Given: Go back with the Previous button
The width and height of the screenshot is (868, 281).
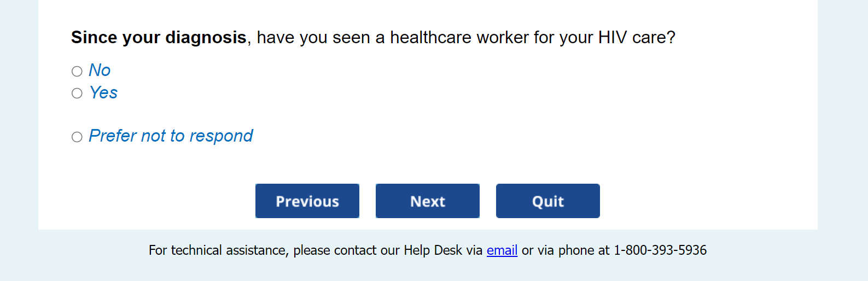Looking at the screenshot, I should point(307,201).
